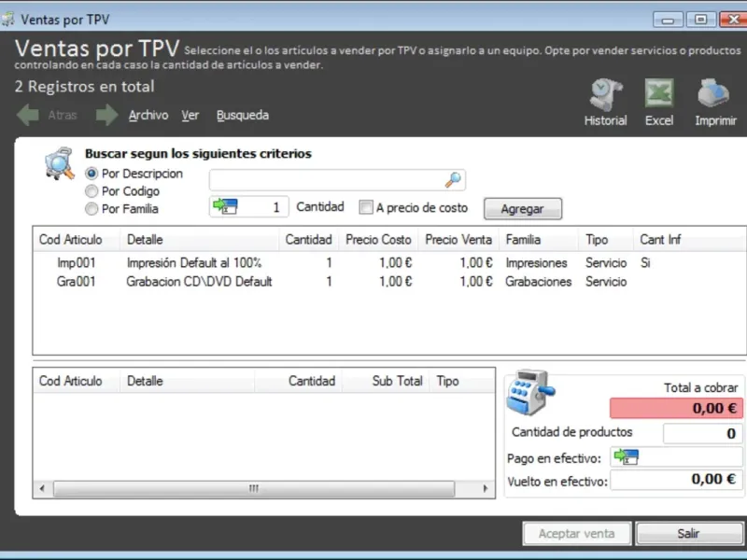747x560 pixels.
Task: Enable A precio de costo checkbox
Action: point(365,207)
